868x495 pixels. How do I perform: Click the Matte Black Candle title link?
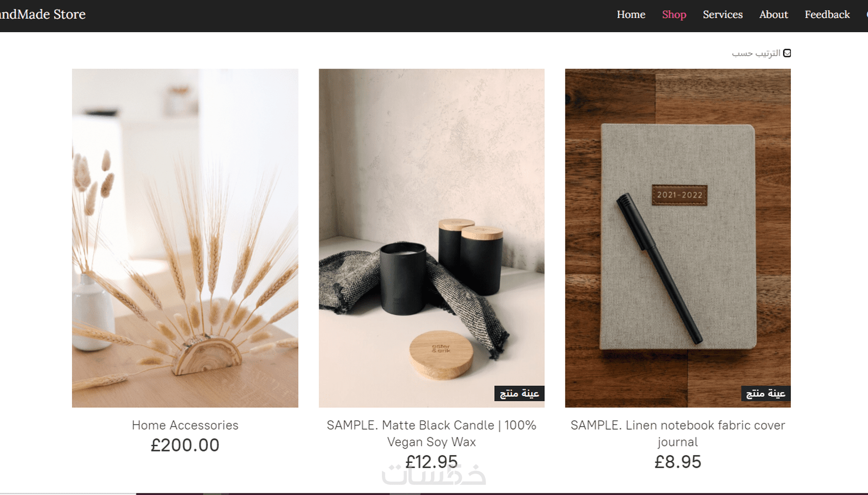coord(431,433)
